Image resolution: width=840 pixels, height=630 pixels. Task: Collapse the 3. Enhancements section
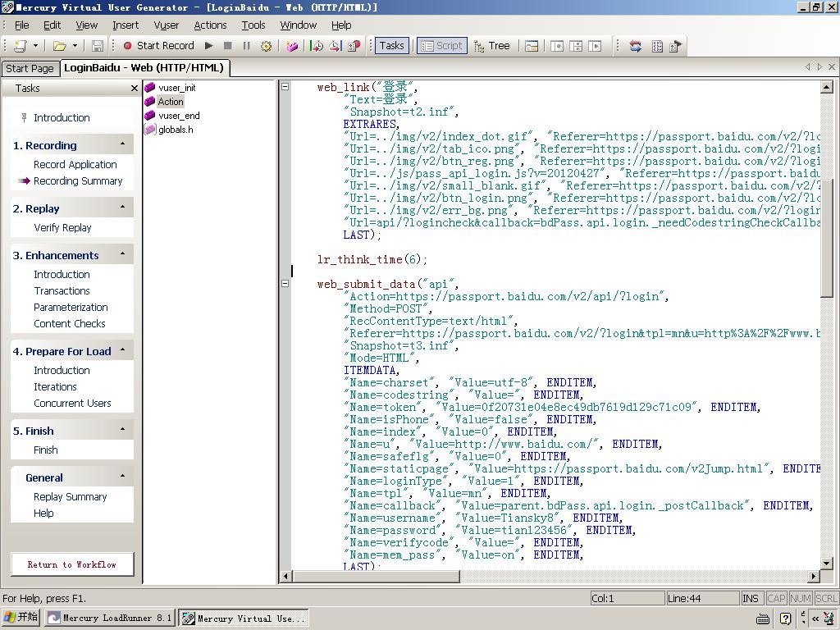point(123,254)
